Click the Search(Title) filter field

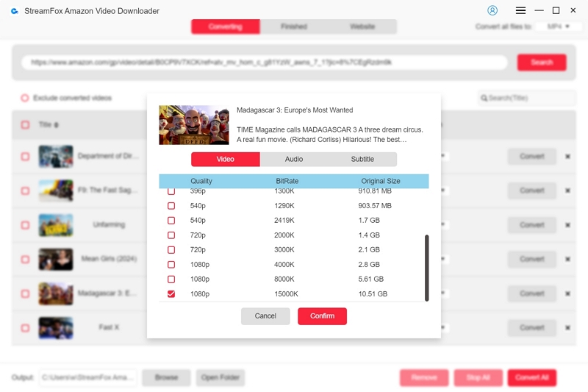[x=527, y=98]
